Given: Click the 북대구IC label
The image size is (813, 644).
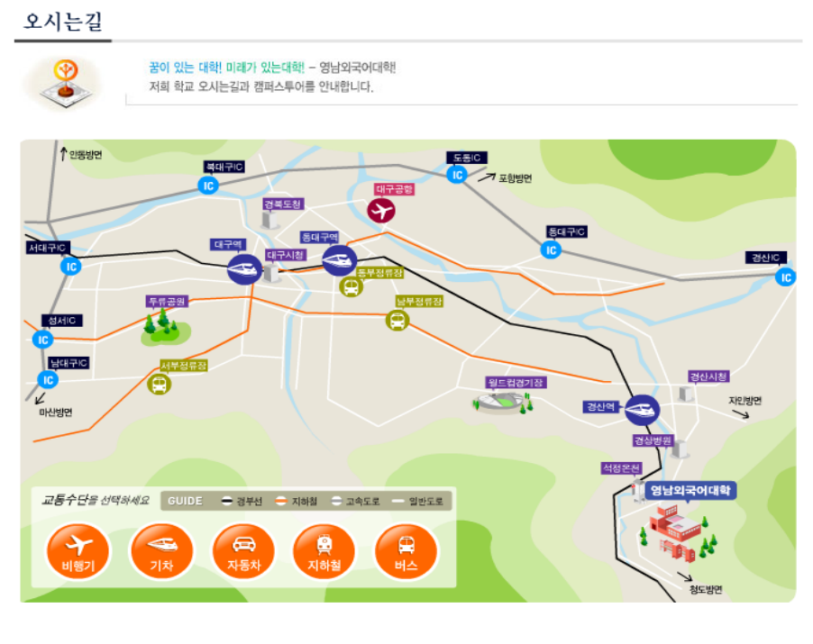Looking at the screenshot, I should click(224, 167).
